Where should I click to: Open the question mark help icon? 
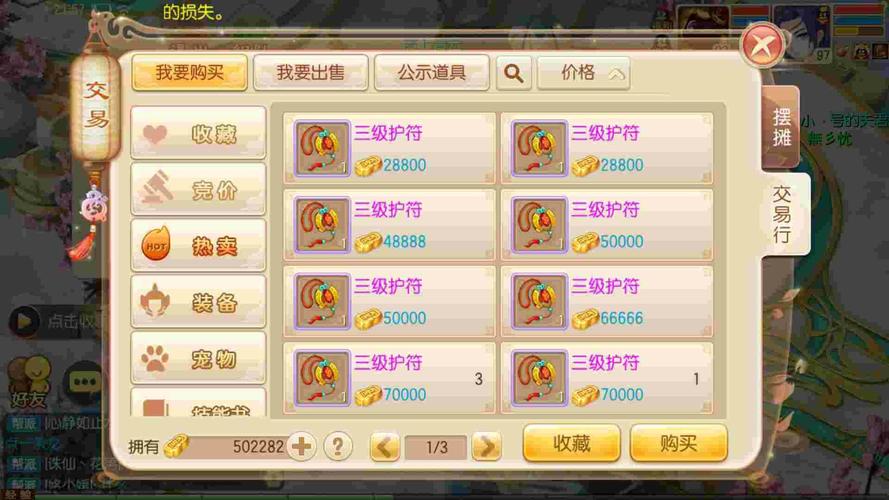click(x=338, y=446)
